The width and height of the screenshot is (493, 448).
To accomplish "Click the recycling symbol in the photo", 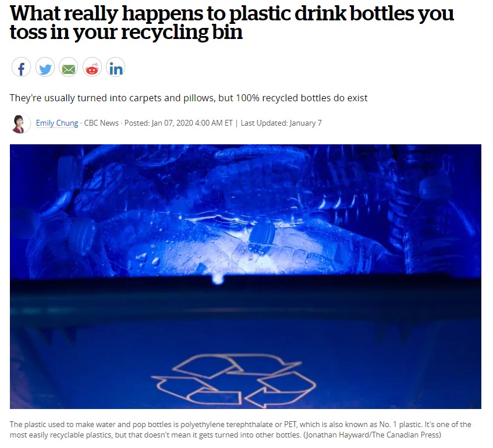I will pos(233,381).
